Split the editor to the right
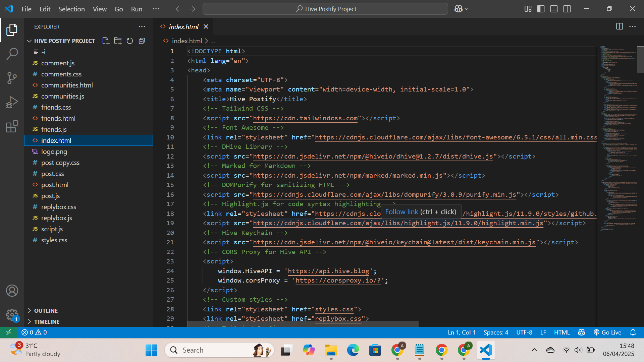The width and height of the screenshot is (644, 362). [620, 26]
